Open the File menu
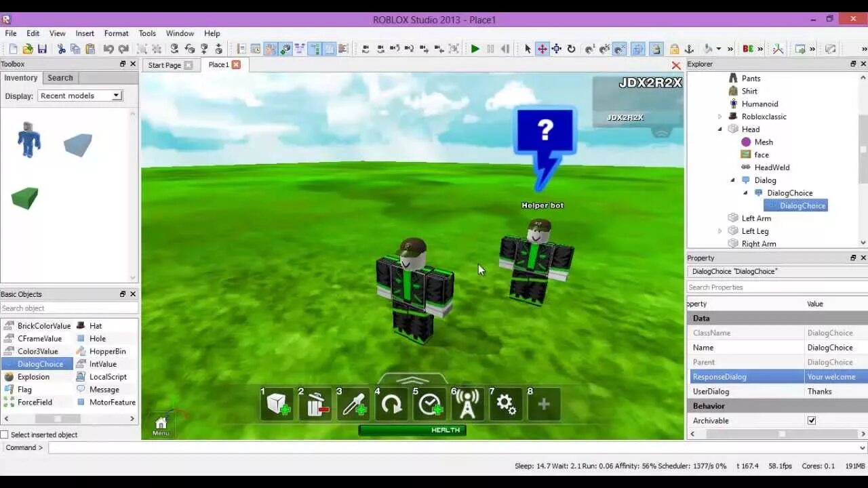 11,33
